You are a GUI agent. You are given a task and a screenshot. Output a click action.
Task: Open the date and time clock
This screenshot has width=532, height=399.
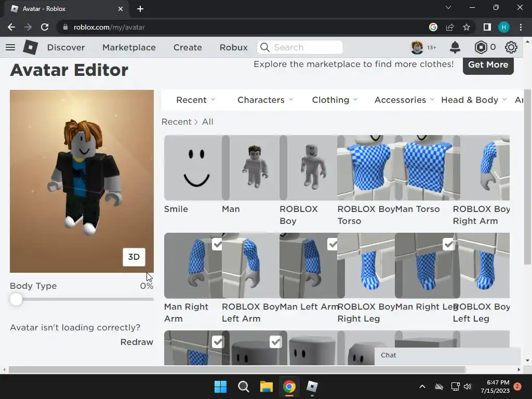coord(495,387)
